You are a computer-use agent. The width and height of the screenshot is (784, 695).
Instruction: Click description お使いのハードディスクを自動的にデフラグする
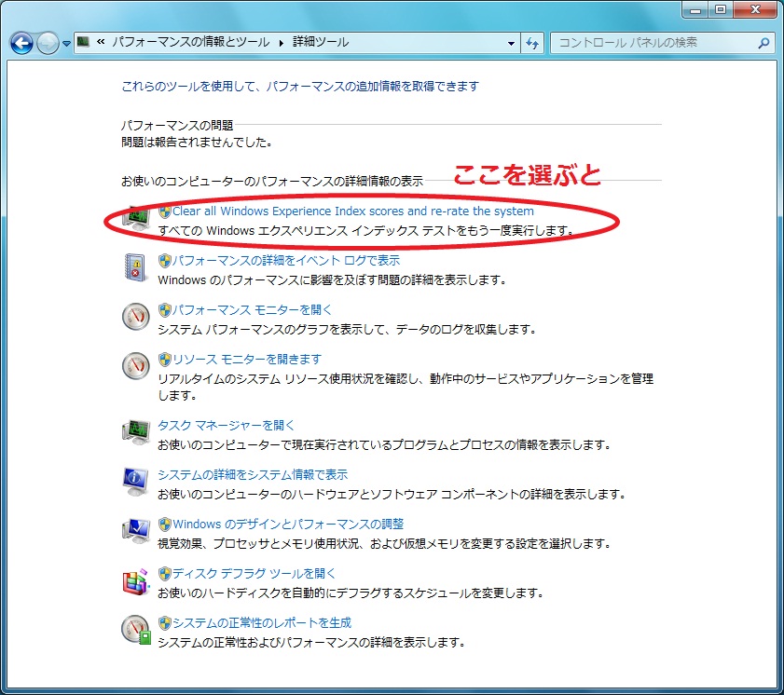click(351, 593)
